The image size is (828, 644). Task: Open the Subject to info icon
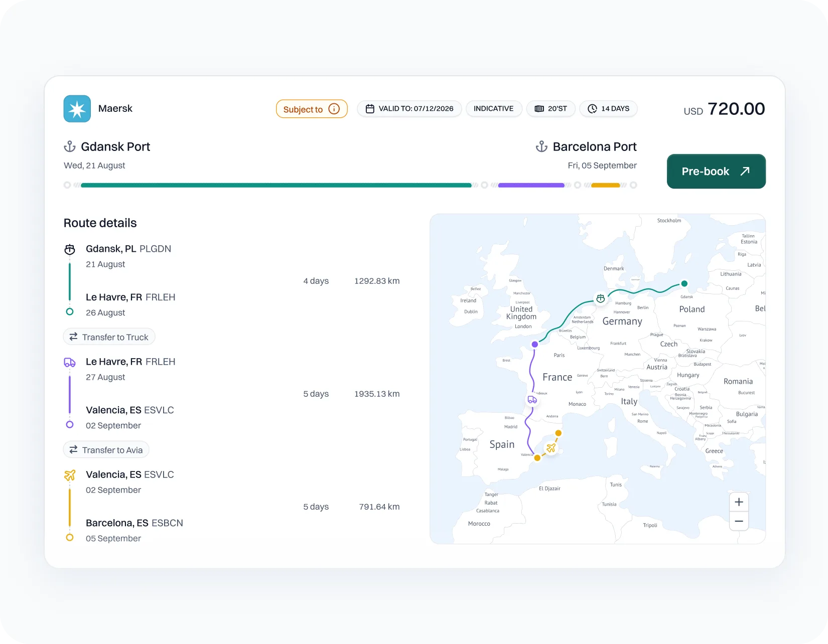pos(334,109)
